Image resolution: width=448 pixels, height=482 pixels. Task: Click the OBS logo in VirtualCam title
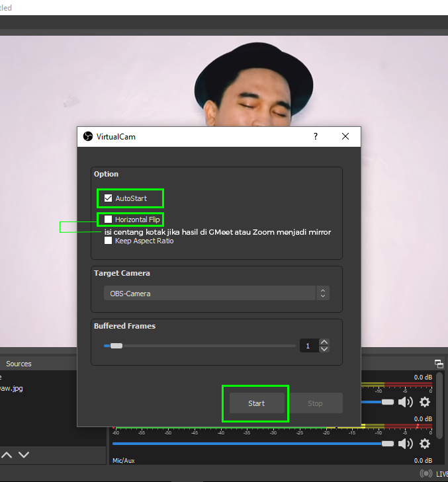coord(88,136)
